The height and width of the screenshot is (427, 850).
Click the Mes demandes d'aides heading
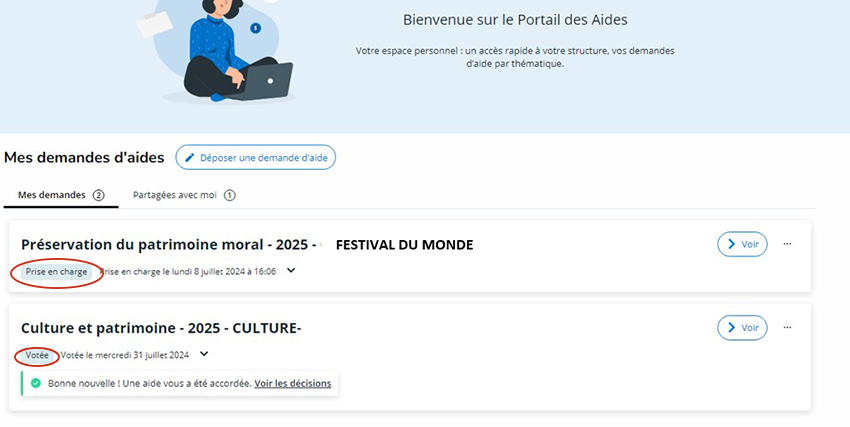[84, 158]
